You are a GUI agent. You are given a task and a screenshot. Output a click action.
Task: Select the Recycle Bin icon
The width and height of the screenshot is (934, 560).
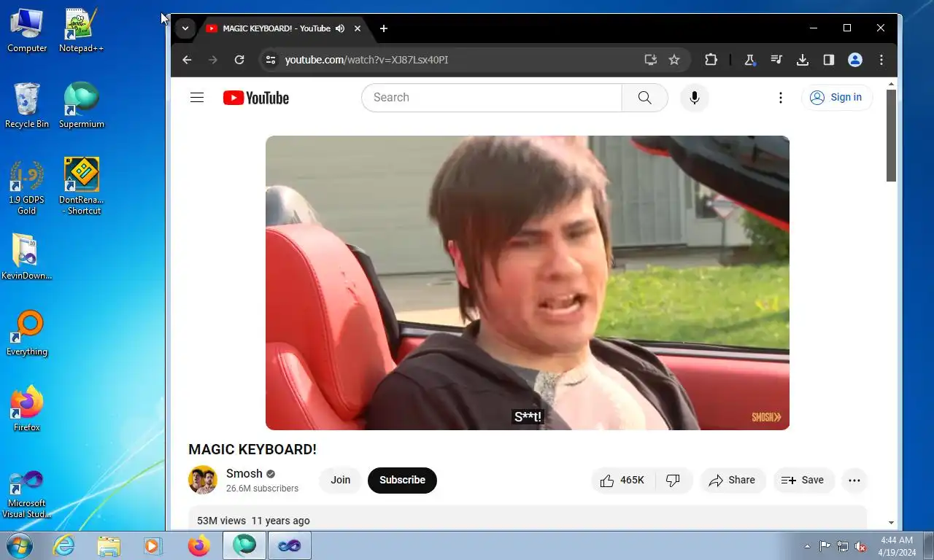[27, 106]
